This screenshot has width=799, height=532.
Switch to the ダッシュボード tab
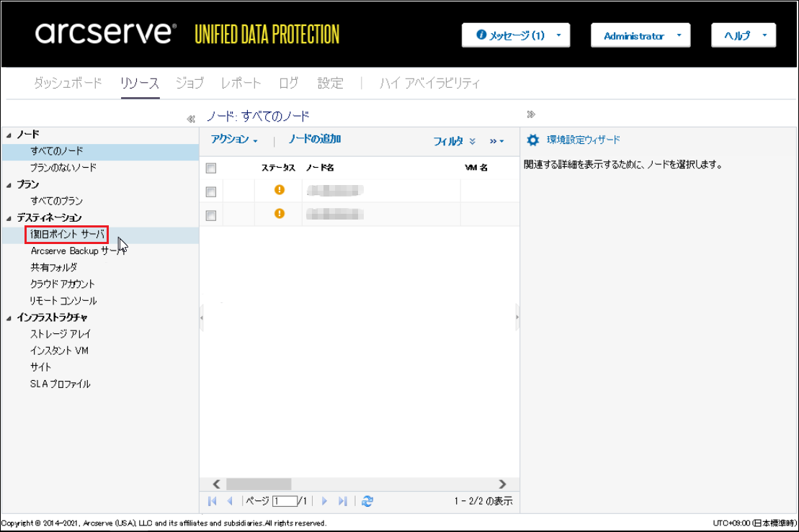pyautogui.click(x=68, y=83)
